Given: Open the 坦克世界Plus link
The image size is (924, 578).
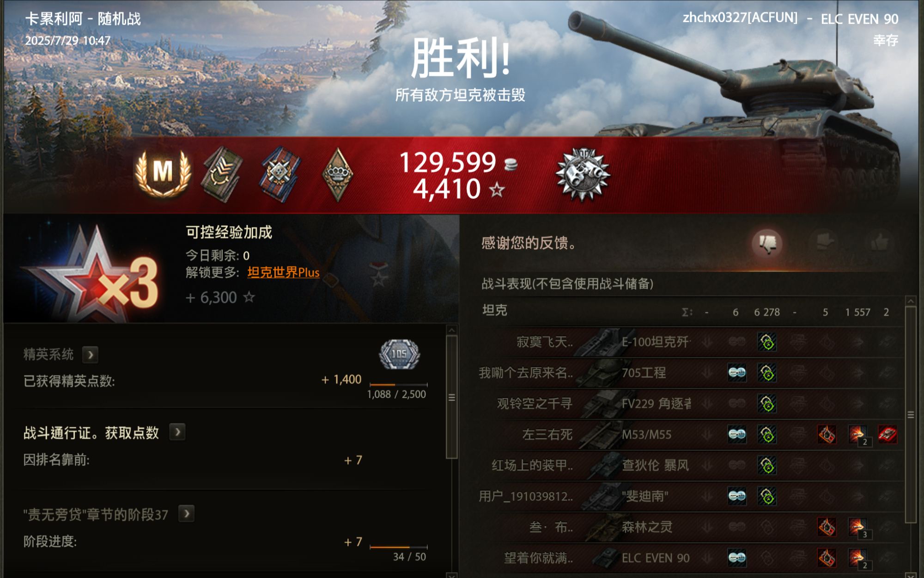Looking at the screenshot, I should 283,272.
